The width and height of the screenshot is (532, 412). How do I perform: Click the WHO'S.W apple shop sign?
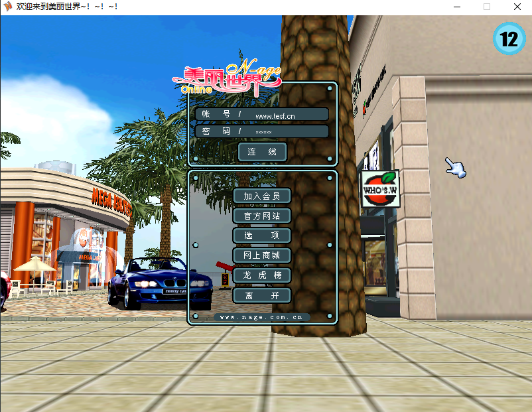[380, 188]
